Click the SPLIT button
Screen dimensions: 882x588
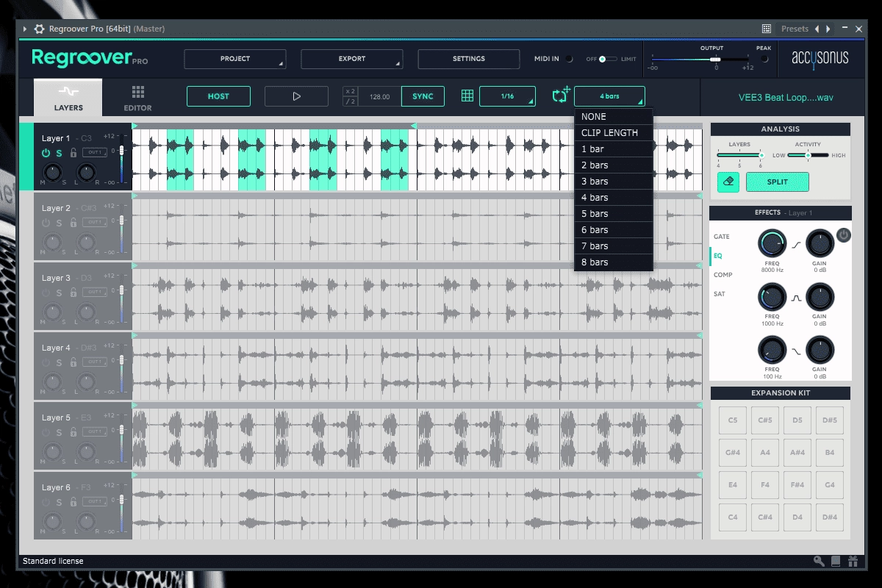(778, 182)
